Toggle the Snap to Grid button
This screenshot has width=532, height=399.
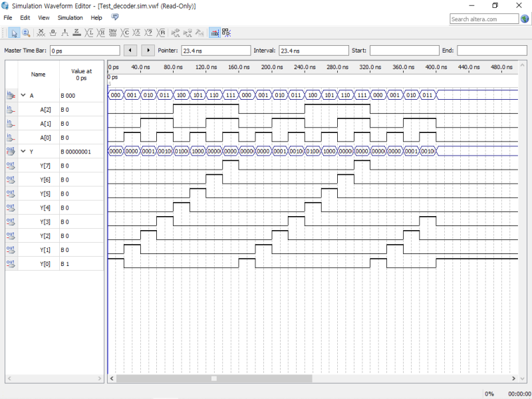point(215,32)
